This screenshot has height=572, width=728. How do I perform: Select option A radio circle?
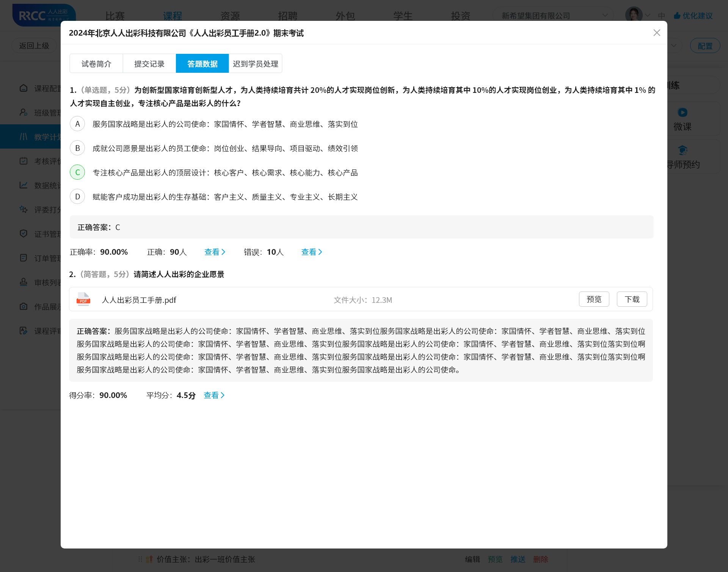coord(77,124)
